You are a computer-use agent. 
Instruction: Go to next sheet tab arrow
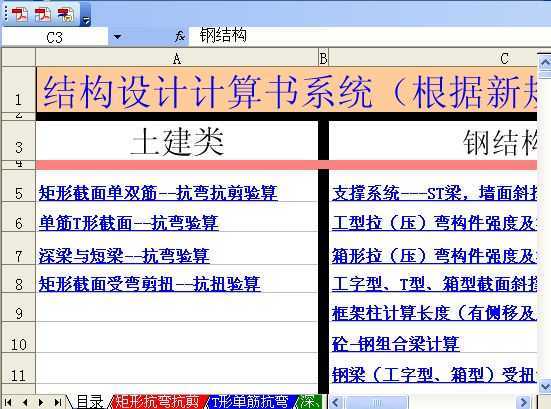coord(41,402)
